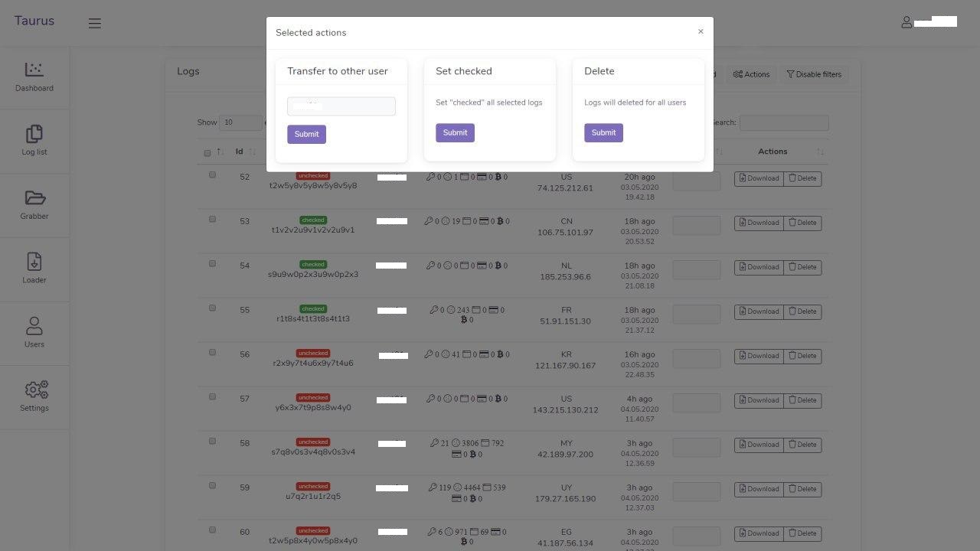This screenshot has height=551, width=980.
Task: Open the Dashboard page in sidebar
Action: tap(34, 77)
